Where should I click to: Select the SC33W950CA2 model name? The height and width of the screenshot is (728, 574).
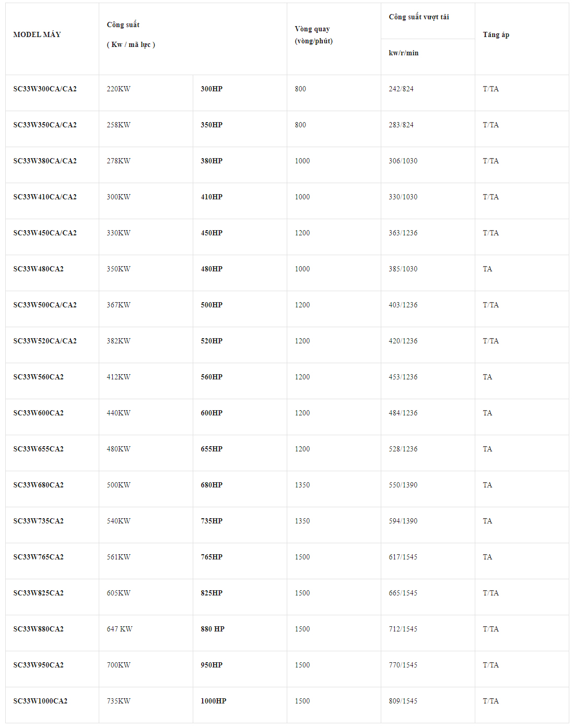click(x=38, y=665)
